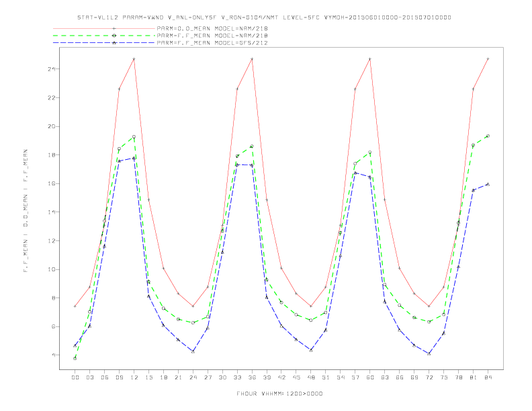Viewport: 532px width, 411px height.
Task: Click x-axis tick label 33
Action: pos(237,377)
